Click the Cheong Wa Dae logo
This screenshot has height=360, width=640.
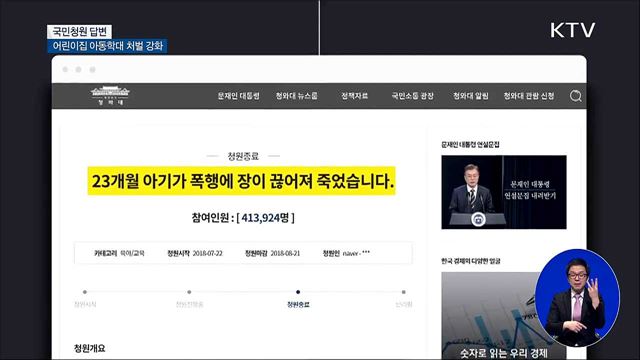(x=110, y=96)
